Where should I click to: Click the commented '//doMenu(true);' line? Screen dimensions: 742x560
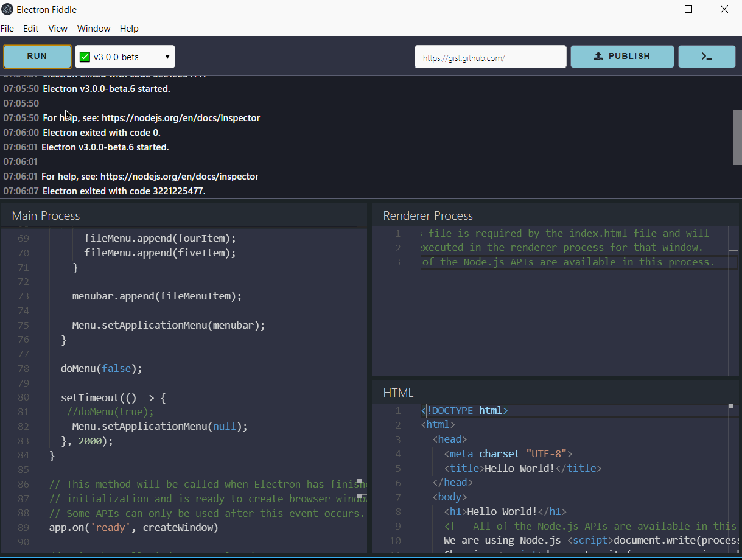[111, 411]
